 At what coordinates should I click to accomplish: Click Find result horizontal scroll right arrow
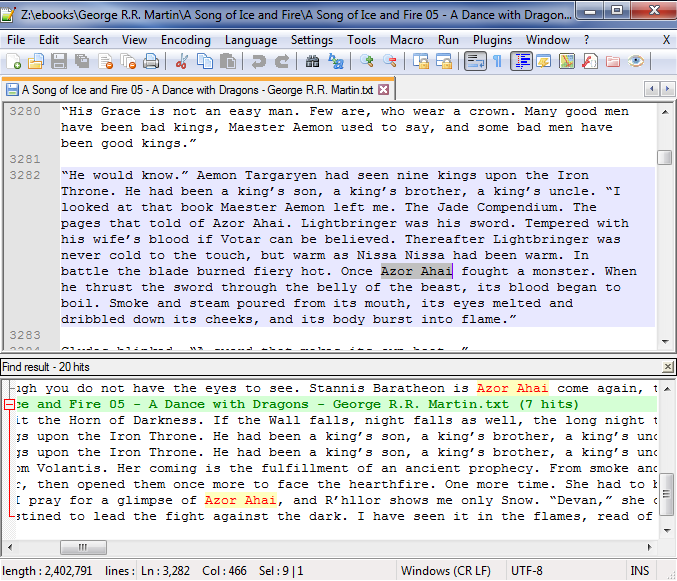649,547
